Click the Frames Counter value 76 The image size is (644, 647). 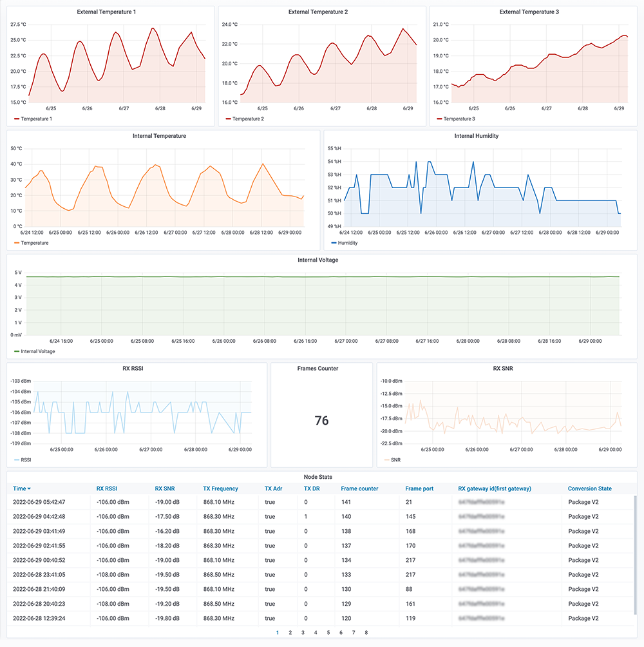(x=321, y=420)
